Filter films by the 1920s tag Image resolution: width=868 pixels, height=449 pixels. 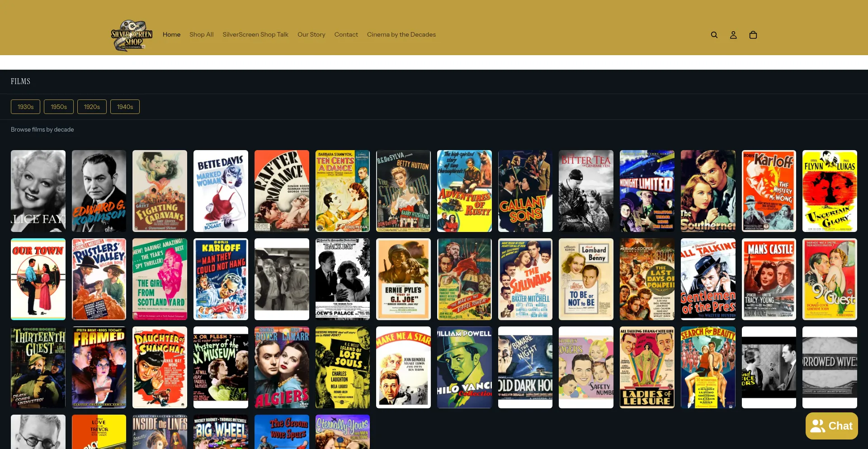pos(92,107)
